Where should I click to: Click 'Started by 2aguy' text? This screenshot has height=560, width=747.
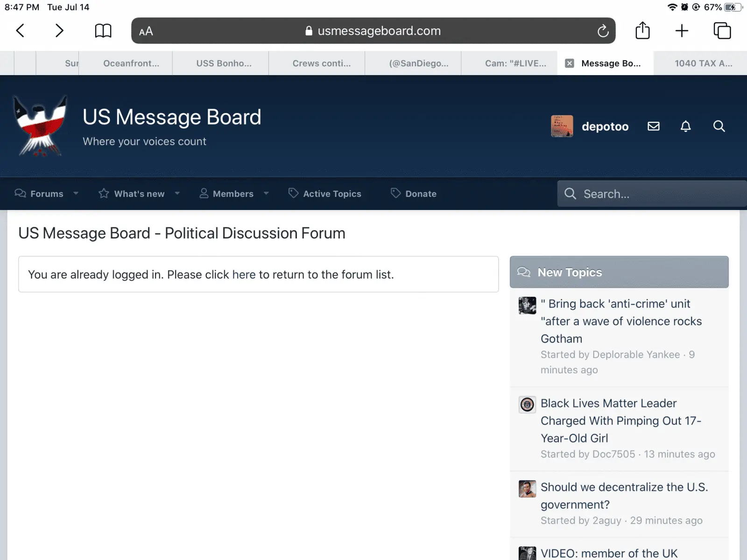pyautogui.click(x=581, y=520)
